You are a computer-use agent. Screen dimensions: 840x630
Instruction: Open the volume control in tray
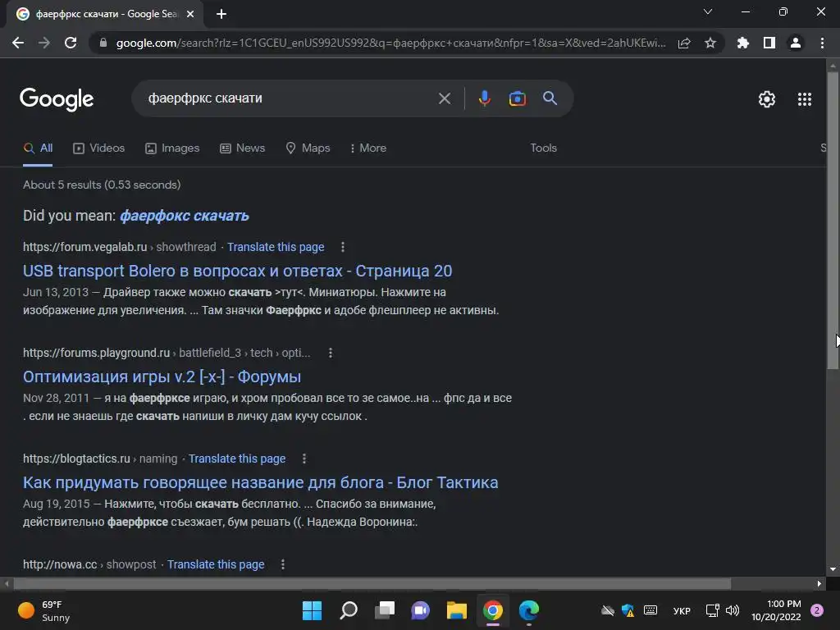(x=733, y=610)
